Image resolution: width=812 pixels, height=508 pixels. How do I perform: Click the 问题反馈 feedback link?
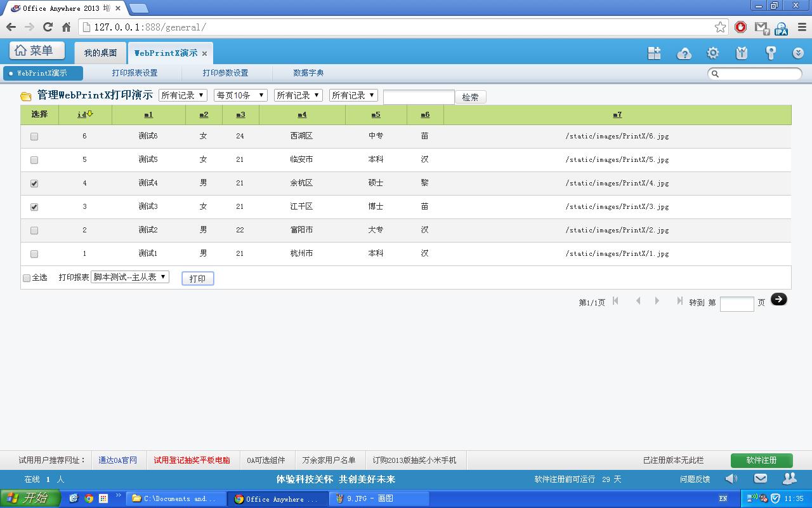[695, 479]
